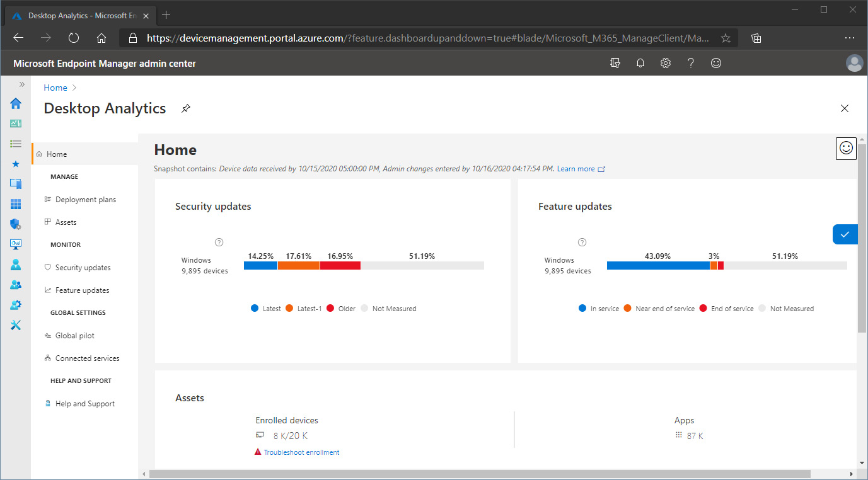Open feedback smiley in top header bar
The height and width of the screenshot is (480, 868).
click(x=715, y=63)
